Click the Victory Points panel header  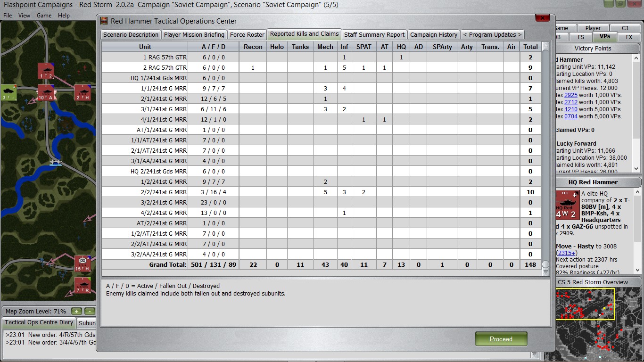[x=593, y=49]
